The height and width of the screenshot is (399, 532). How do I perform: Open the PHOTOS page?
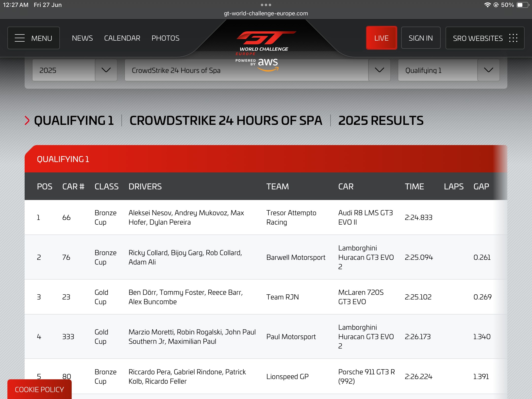point(166,38)
